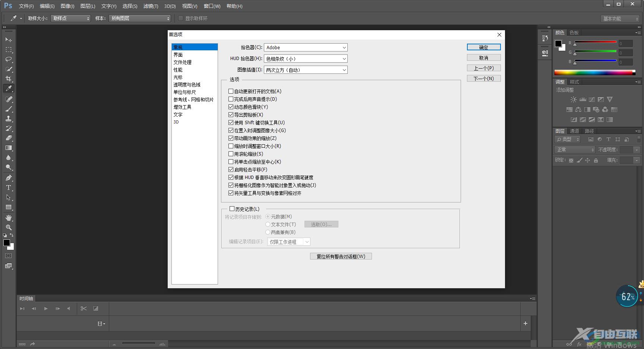
Task: Click 复位所有警告对话框 button
Action: tap(341, 256)
